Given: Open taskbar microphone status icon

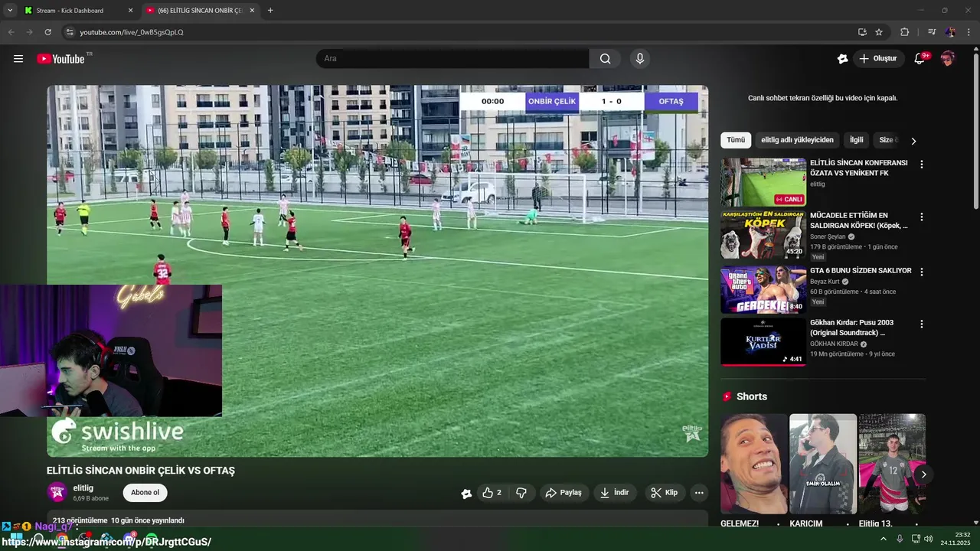Looking at the screenshot, I should pyautogui.click(x=900, y=539).
